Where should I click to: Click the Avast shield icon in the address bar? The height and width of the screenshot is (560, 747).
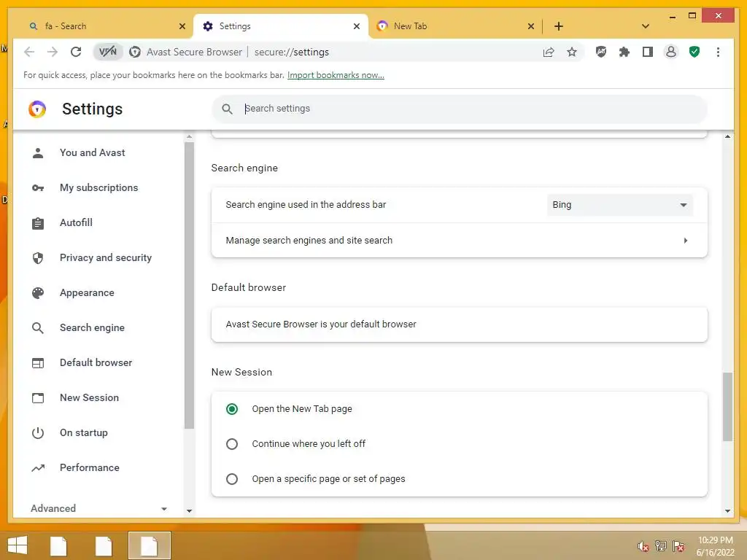[x=135, y=52]
